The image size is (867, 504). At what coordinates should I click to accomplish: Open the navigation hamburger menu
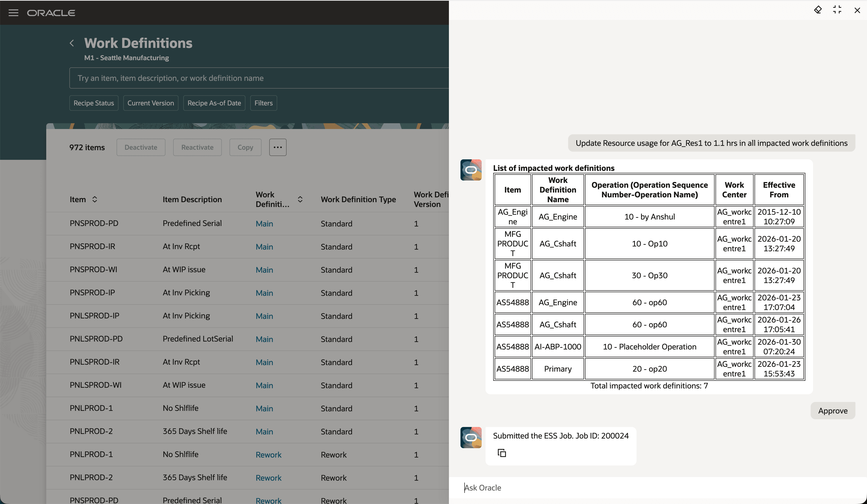tap(13, 13)
